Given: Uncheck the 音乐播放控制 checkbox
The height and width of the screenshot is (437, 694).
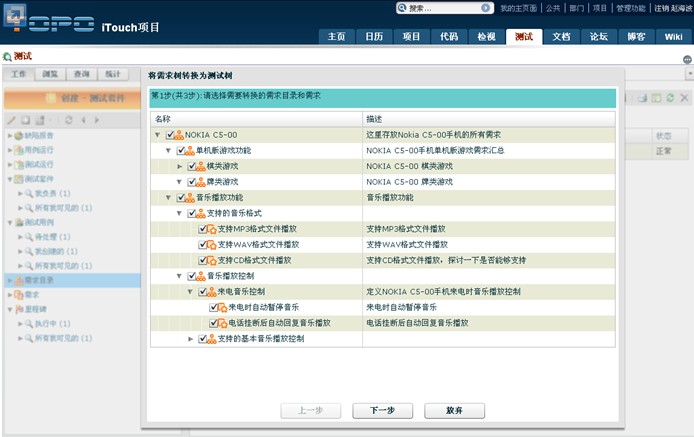Looking at the screenshot, I should point(192,276).
